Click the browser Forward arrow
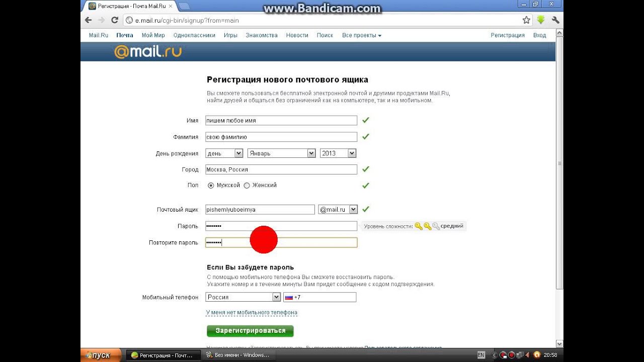 [x=102, y=20]
